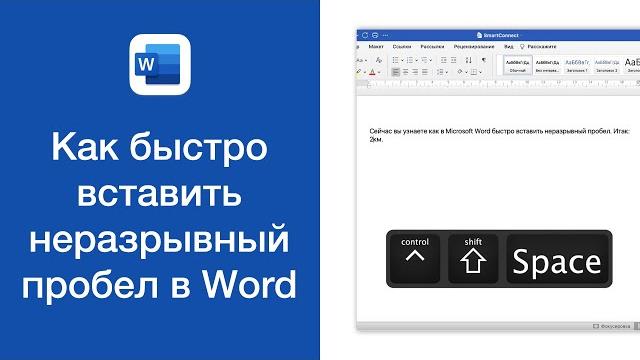Click the line spacing icon
Viewport: 640px width, 360px height.
(x=440, y=72)
